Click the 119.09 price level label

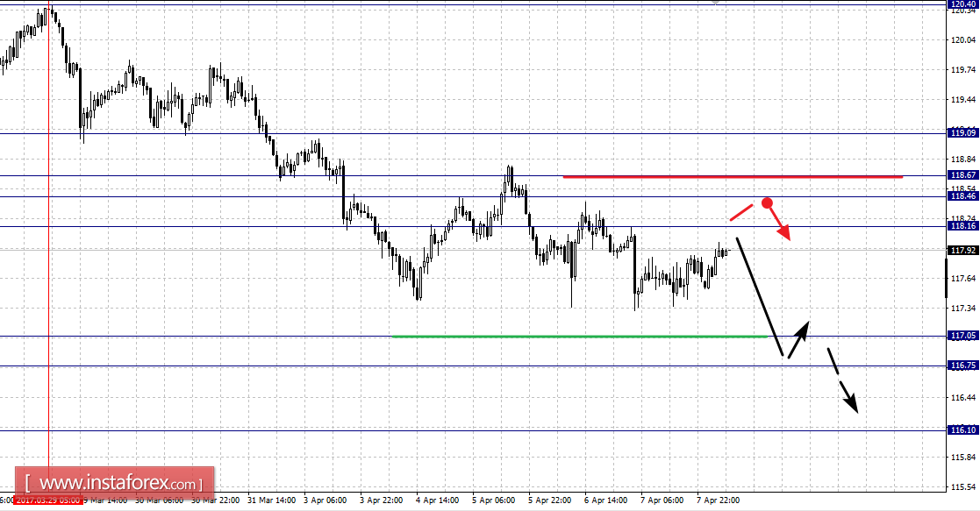[x=963, y=132]
